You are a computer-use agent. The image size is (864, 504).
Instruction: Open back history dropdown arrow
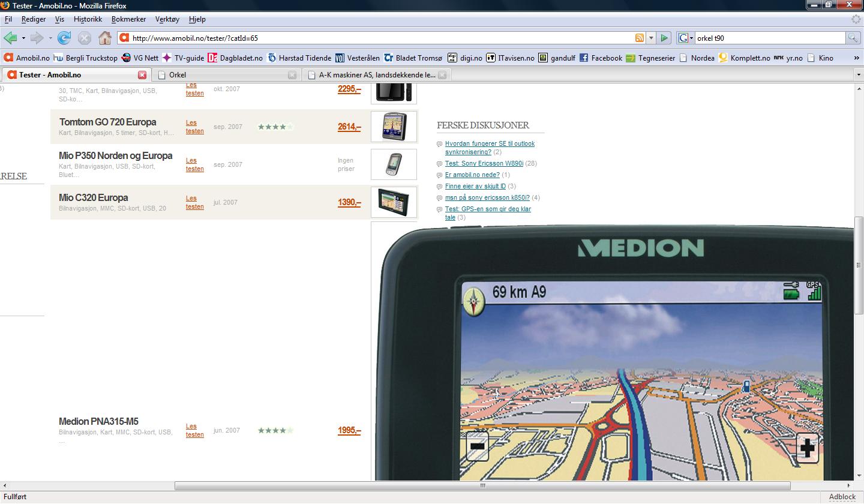tap(23, 38)
